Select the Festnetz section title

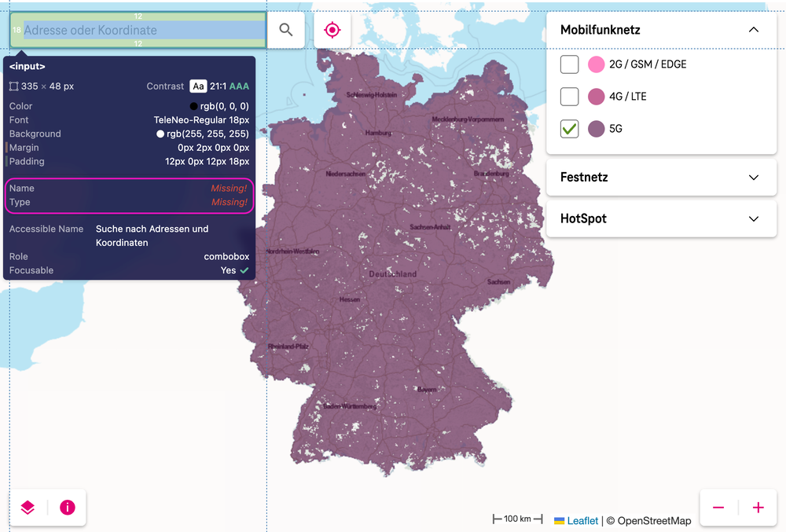(x=584, y=178)
